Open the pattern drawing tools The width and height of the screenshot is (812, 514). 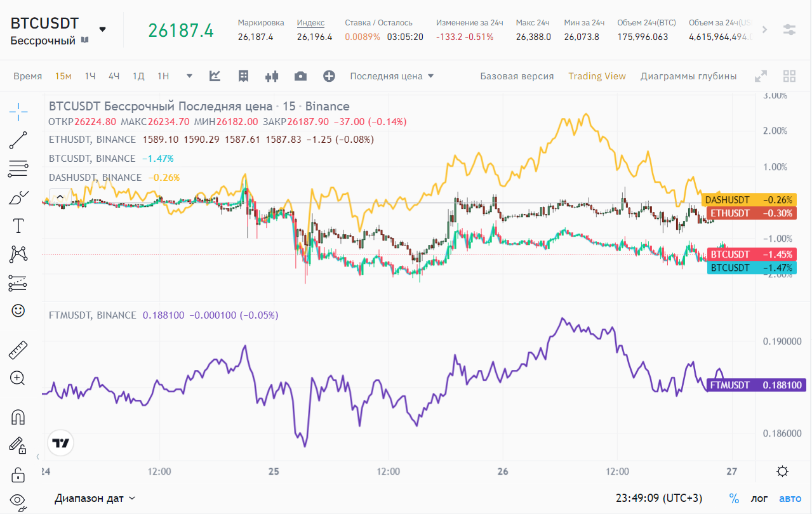click(x=18, y=254)
